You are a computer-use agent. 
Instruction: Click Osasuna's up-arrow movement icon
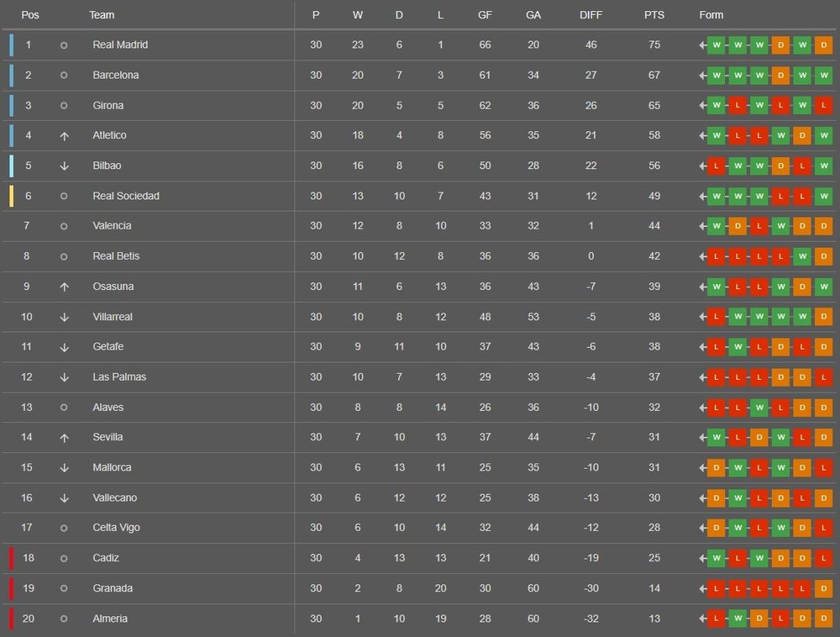click(64, 287)
